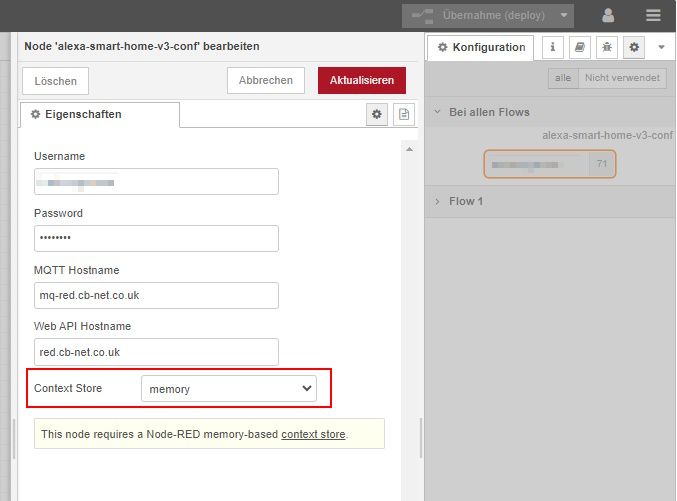Open the context store link
The image size is (677, 501).
point(313,434)
